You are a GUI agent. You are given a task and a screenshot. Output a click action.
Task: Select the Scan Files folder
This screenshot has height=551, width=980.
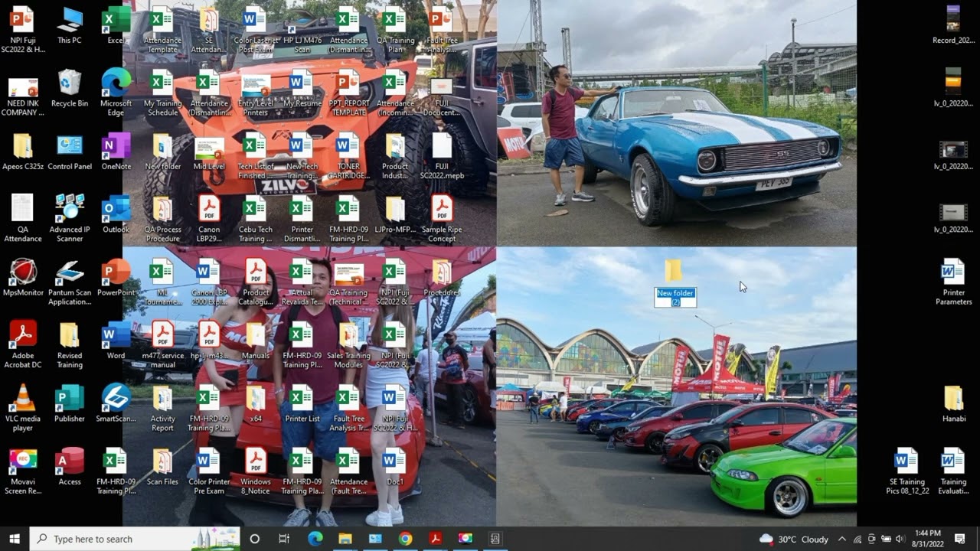tap(162, 467)
